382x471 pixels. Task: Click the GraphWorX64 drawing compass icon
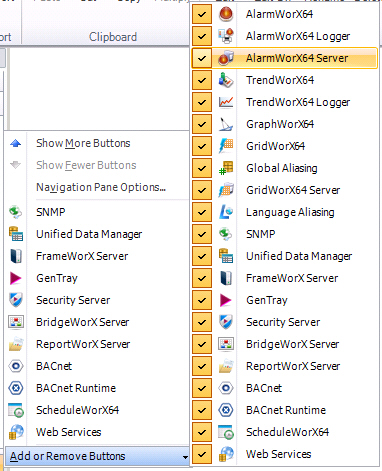[226, 124]
